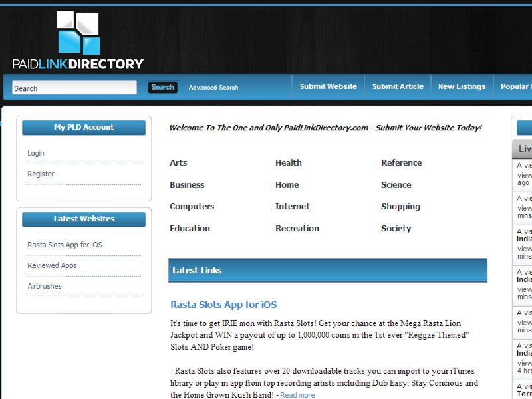
Task: Browse the Education category
Action: [190, 228]
